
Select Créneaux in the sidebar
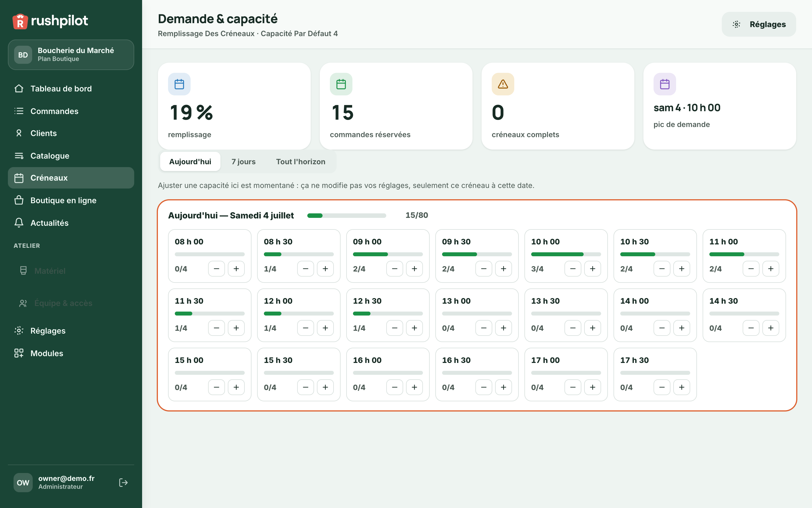(x=71, y=178)
